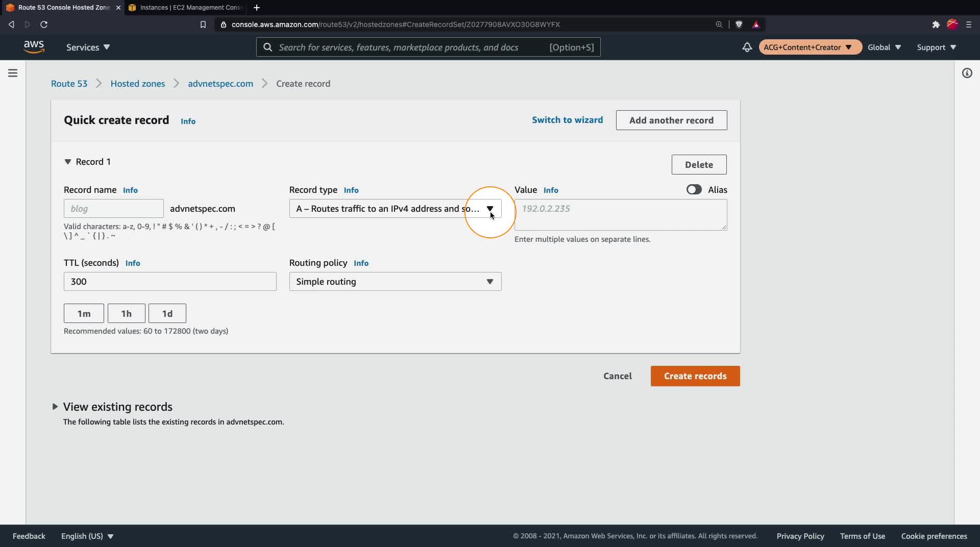The image size is (980, 547).
Task: Click the Create records button
Action: (695, 376)
